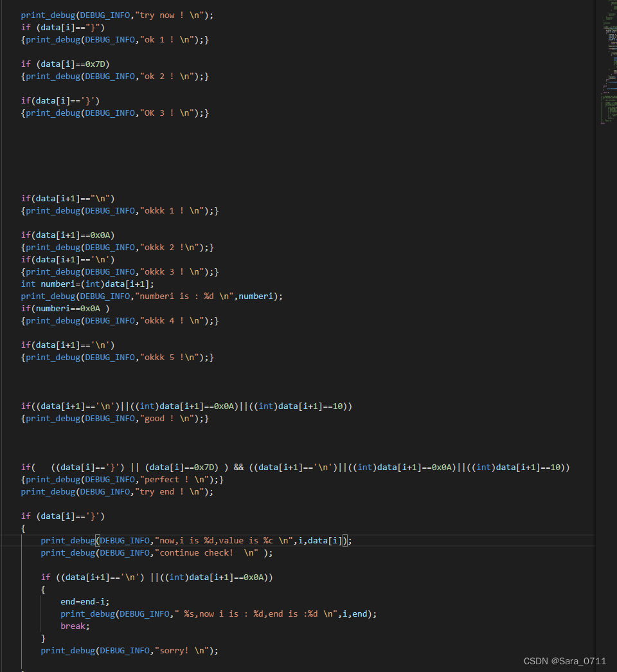Click the line printing "now,i is %d,value is %c"
Image resolution: width=617 pixels, height=672 pixels.
(x=196, y=541)
